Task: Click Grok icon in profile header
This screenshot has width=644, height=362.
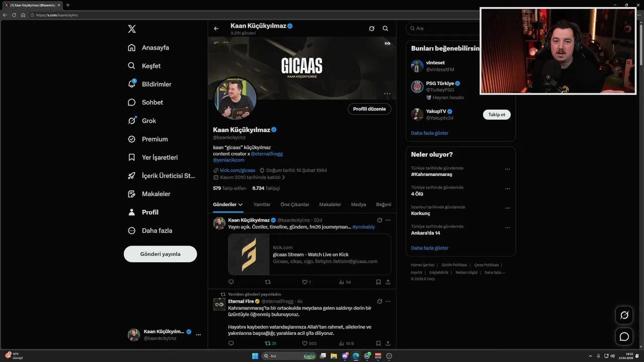Action: pyautogui.click(x=372, y=29)
